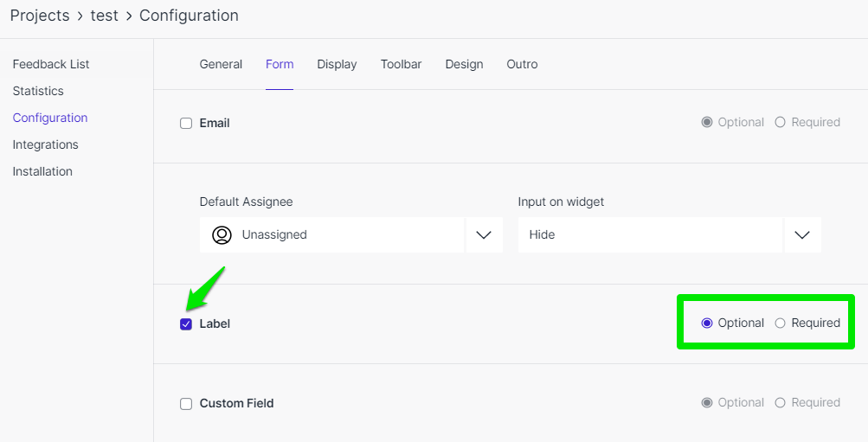Expand the Input on widget chevron
The image size is (868, 442).
pos(803,235)
